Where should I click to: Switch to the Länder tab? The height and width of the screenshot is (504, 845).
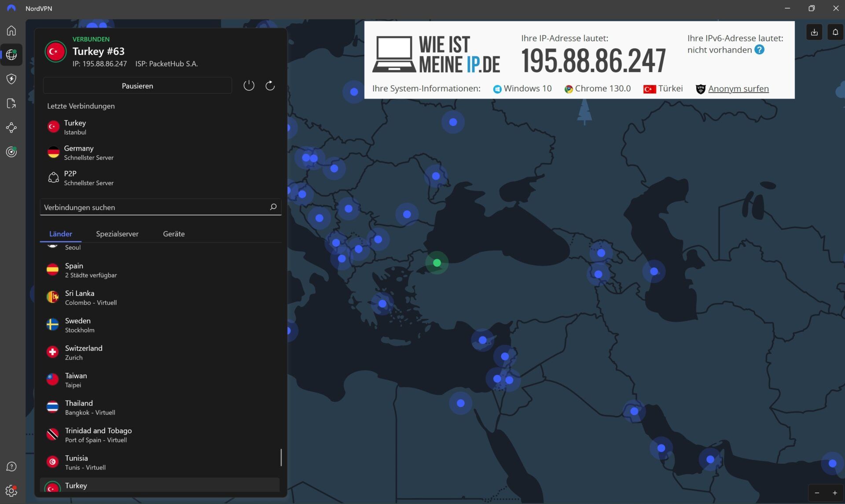61,234
